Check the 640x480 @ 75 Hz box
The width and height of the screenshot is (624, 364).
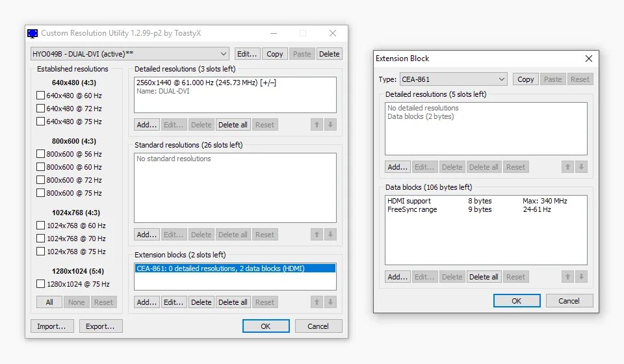(40, 122)
